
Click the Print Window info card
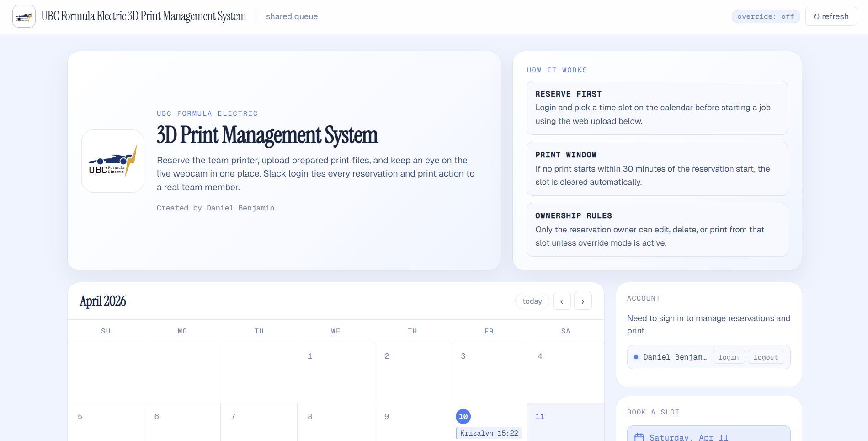tap(657, 169)
